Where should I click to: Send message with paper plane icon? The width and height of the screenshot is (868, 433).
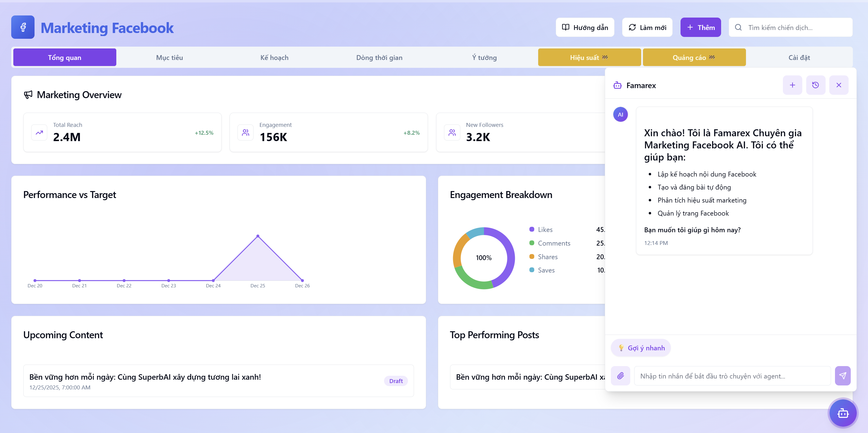pyautogui.click(x=842, y=376)
